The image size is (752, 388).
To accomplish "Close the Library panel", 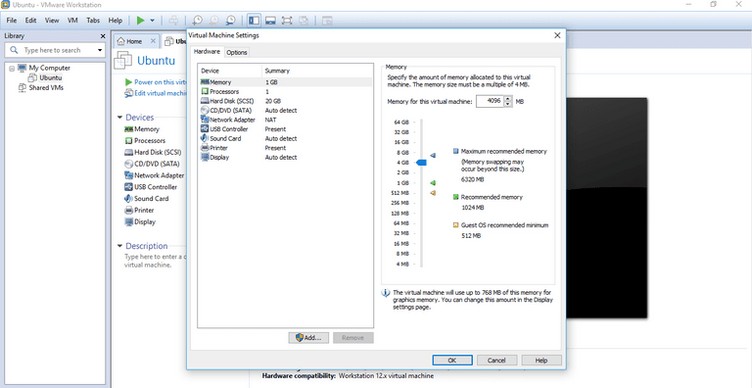I will [x=103, y=36].
